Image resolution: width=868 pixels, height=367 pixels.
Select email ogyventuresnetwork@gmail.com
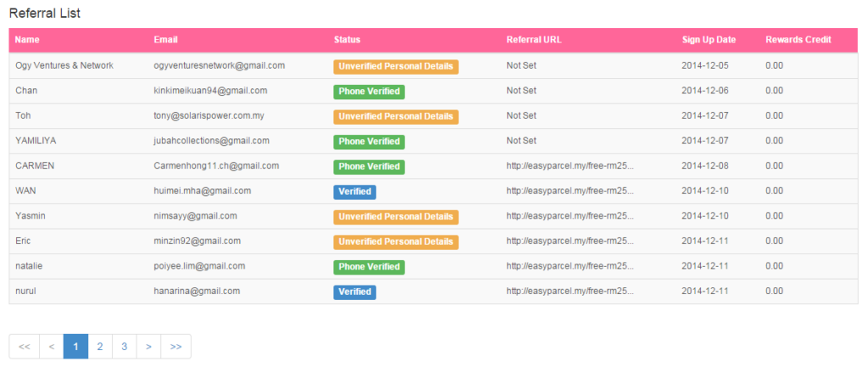219,65
